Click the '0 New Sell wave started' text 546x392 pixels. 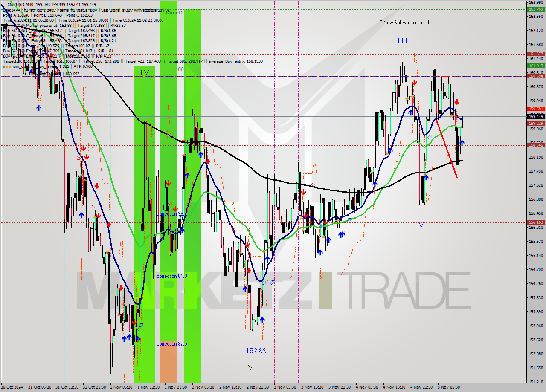(x=404, y=23)
